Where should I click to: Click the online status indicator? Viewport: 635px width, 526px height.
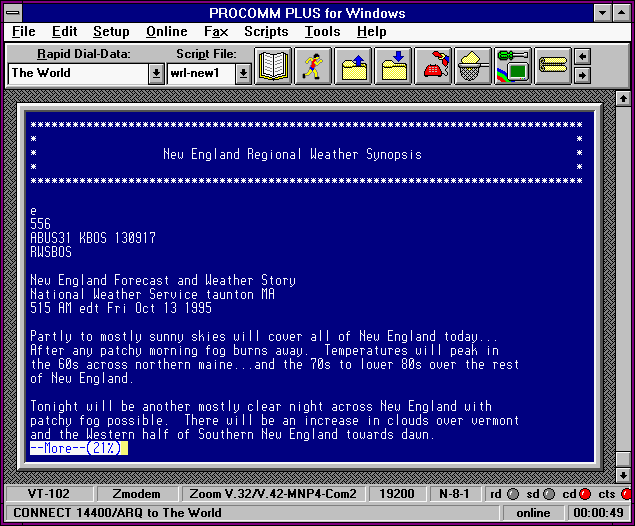(533, 513)
